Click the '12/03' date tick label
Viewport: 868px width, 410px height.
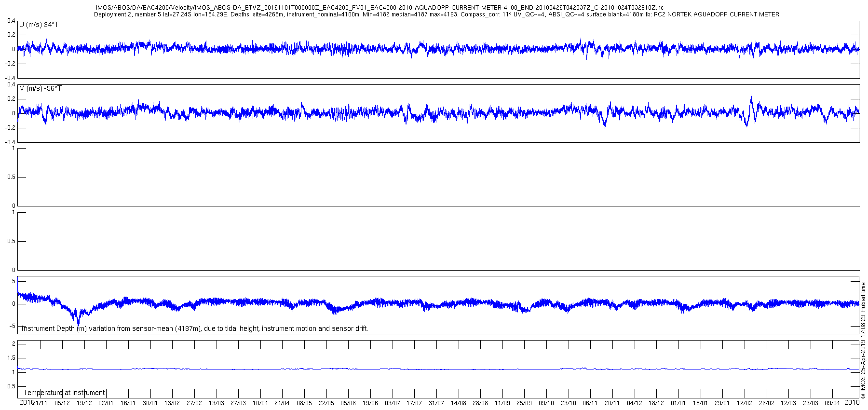pos(789,403)
